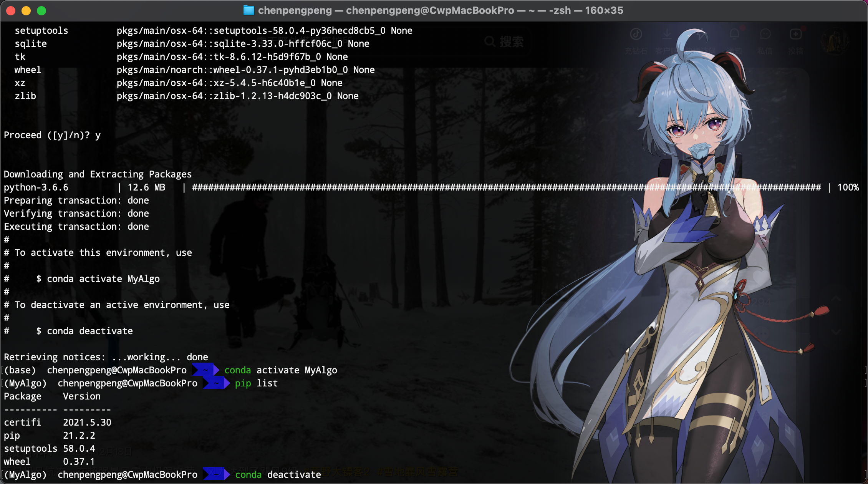Image resolution: width=868 pixels, height=484 pixels.
Task: Select the 'python-3.6.6' download name
Action: [x=36, y=187]
